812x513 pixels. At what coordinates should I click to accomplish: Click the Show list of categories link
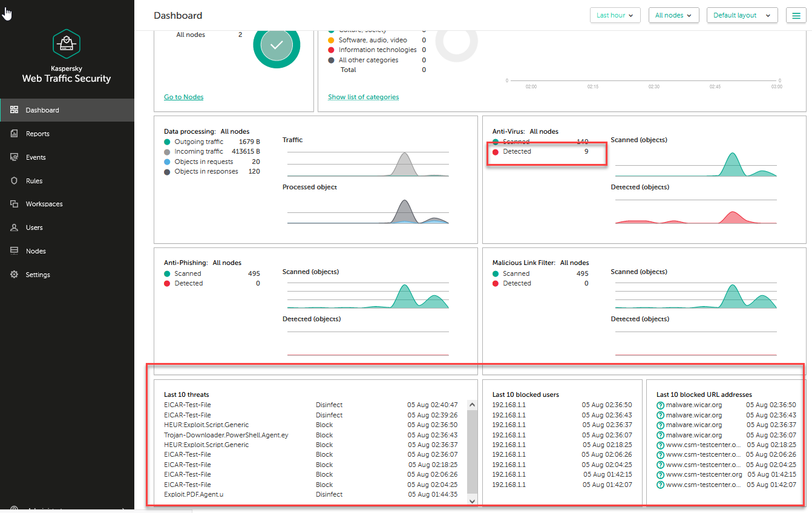(x=363, y=97)
